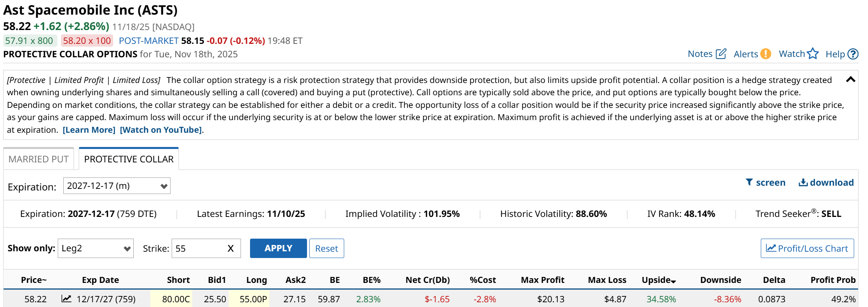
Task: Click the Watch star icon
Action: point(813,54)
